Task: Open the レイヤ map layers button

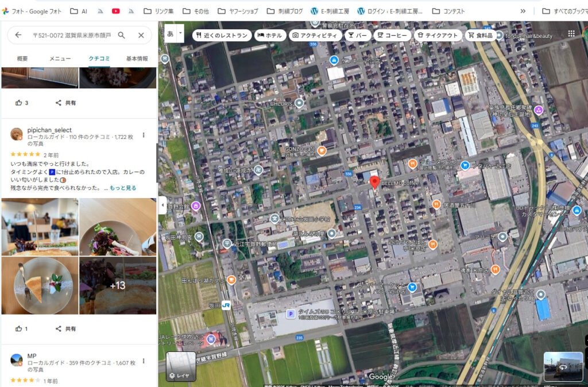Action: point(181,366)
